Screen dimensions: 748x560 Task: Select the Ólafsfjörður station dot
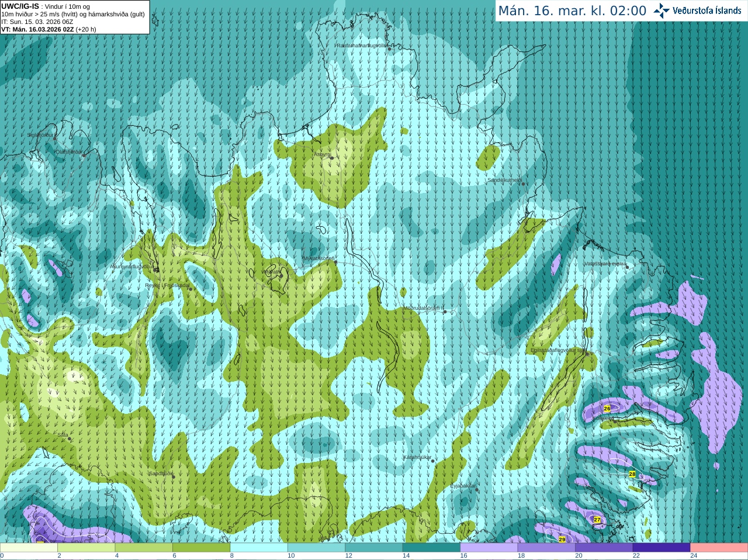pos(84,155)
